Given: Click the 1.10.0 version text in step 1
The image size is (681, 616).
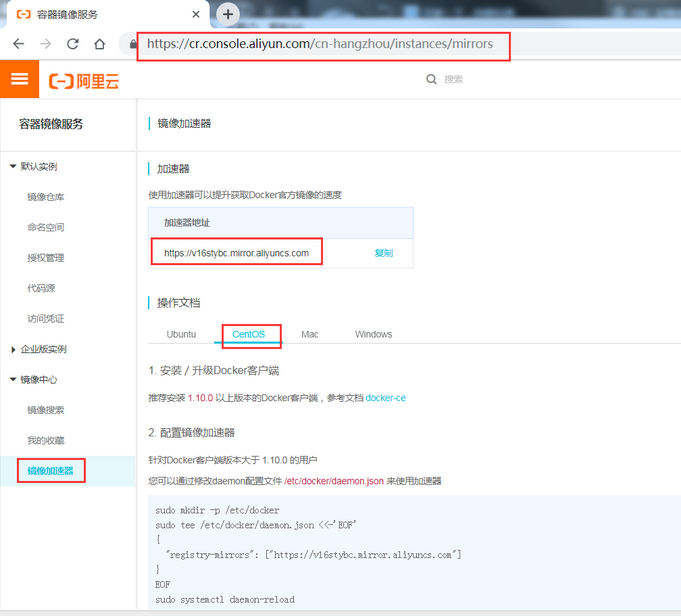Looking at the screenshot, I should 200,398.
